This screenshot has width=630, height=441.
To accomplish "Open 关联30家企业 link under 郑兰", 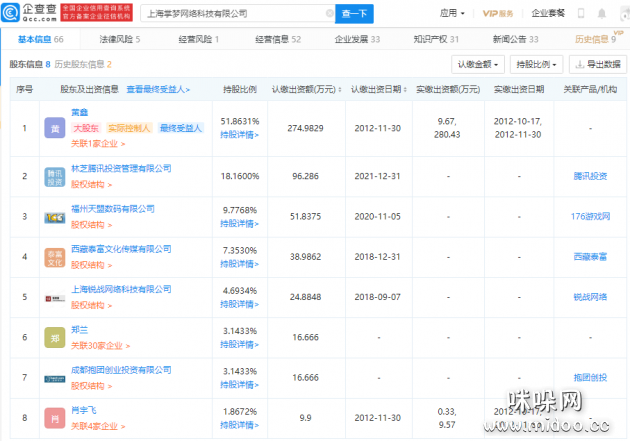I will [x=100, y=346].
